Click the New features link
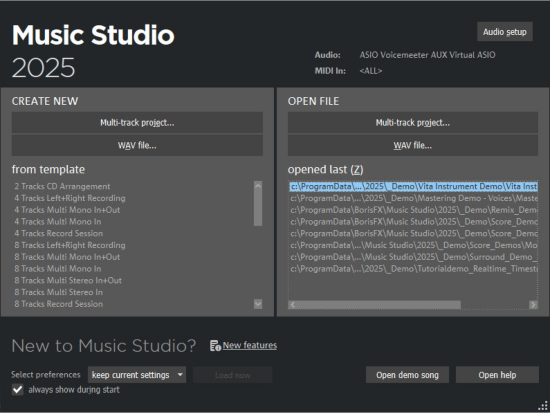 (250, 345)
